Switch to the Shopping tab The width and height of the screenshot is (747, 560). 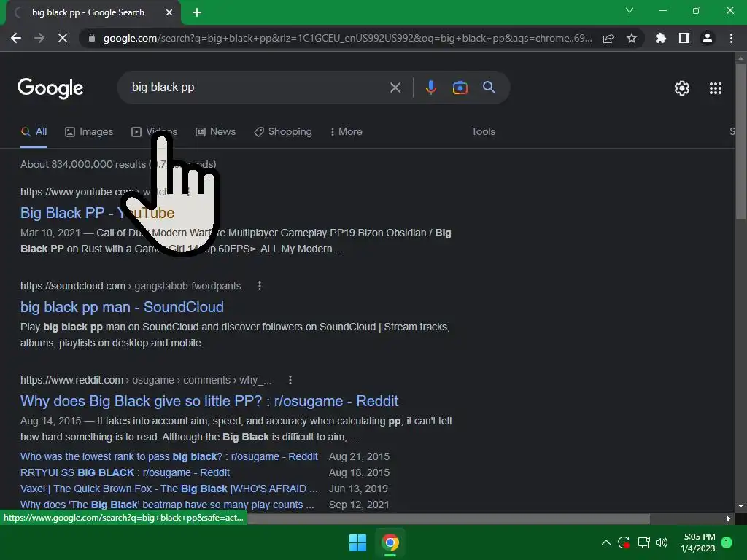pos(283,132)
